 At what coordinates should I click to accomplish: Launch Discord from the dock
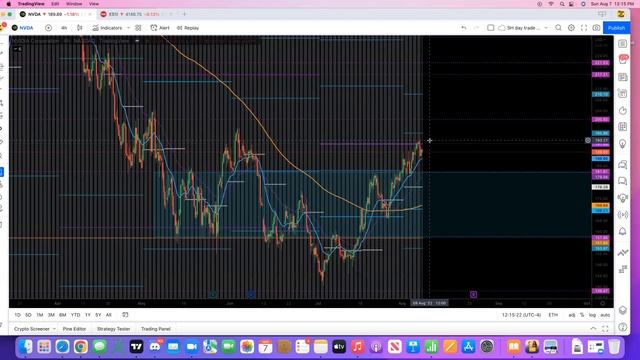(x=155, y=347)
